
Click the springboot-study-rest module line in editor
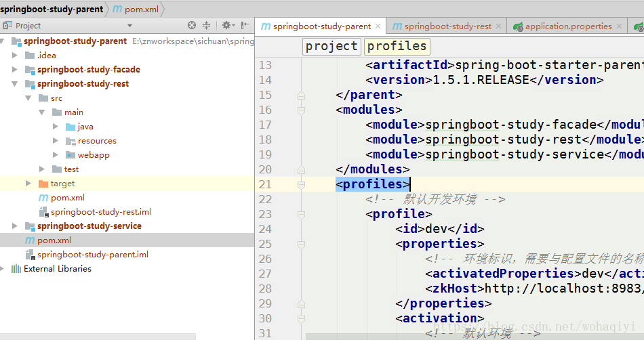(504, 140)
